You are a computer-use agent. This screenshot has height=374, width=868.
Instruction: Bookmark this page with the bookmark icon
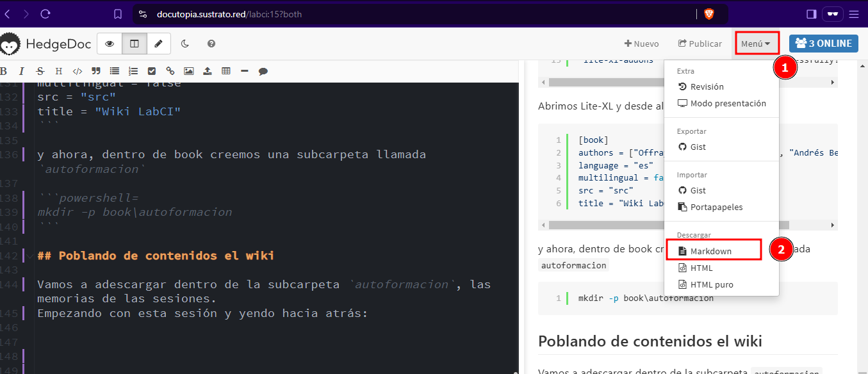pos(117,14)
